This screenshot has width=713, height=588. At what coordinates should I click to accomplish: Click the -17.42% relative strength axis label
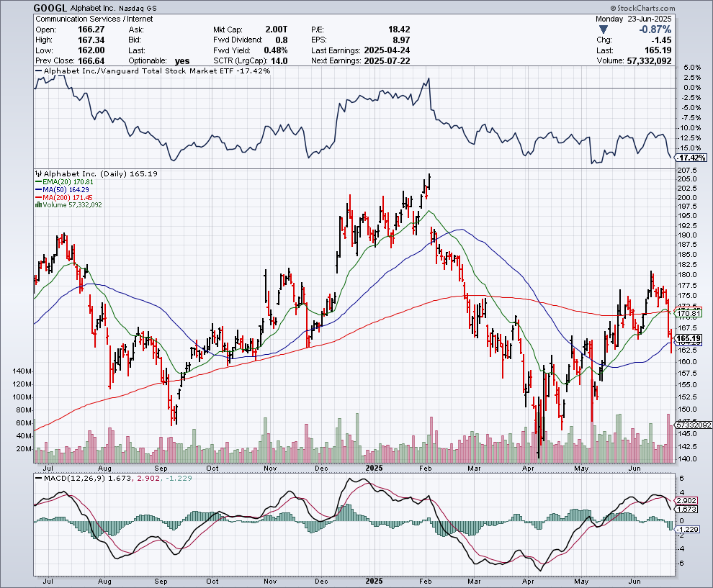pyautogui.click(x=692, y=158)
